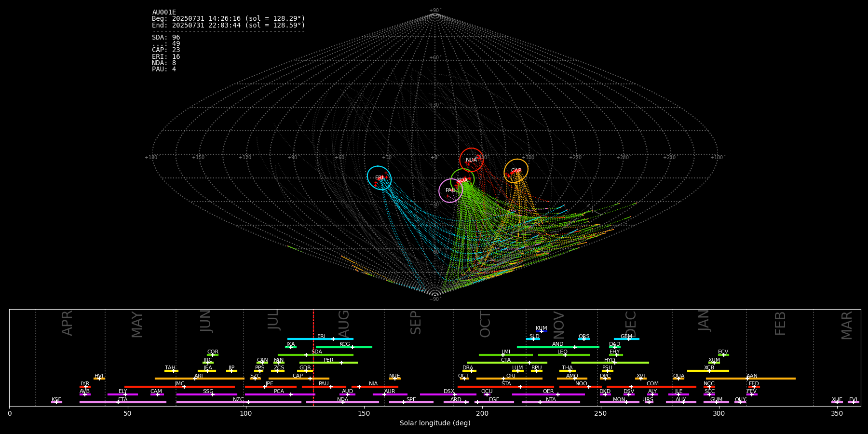Click the HYD shower label in timeline
This screenshot has width=868, height=434.
[x=610, y=360]
